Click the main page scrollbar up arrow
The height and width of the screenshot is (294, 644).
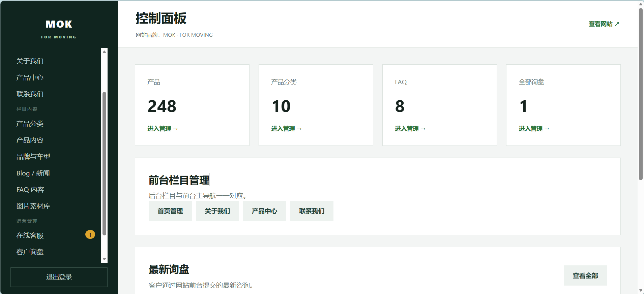641,4
